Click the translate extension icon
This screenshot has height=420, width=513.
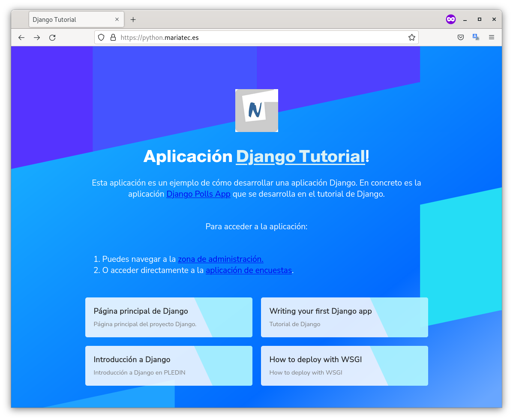tap(476, 37)
